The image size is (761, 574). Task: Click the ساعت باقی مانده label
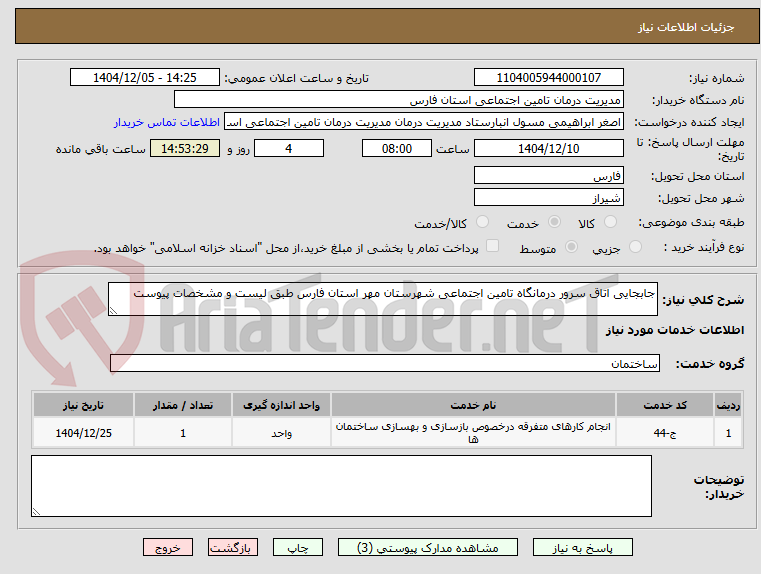click(x=100, y=149)
